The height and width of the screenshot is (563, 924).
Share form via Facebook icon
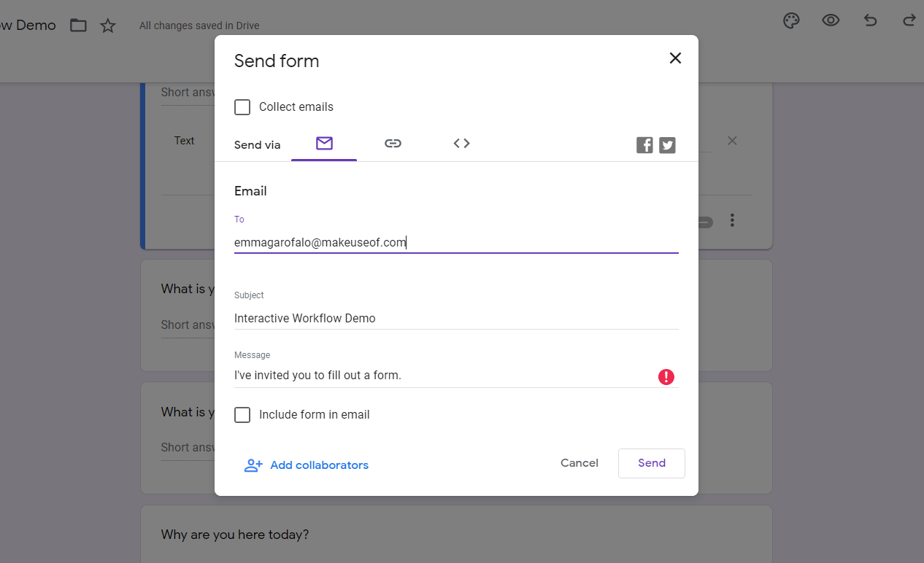pyautogui.click(x=644, y=145)
